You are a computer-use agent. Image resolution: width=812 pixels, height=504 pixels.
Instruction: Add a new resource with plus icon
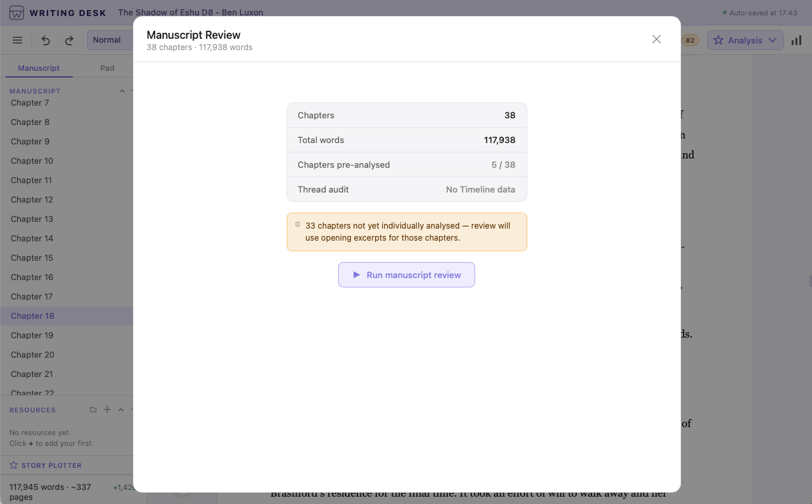click(x=107, y=410)
